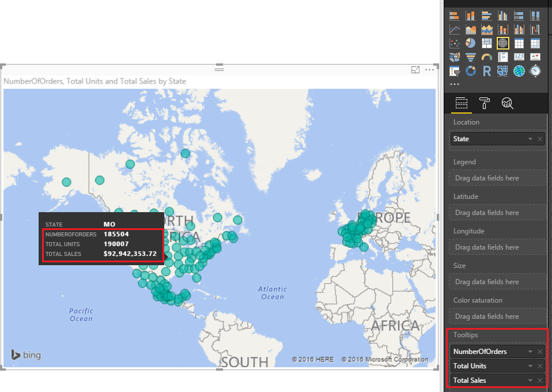Click the '190007' total units value
Viewport: 552px width, 392px height.
116,244
